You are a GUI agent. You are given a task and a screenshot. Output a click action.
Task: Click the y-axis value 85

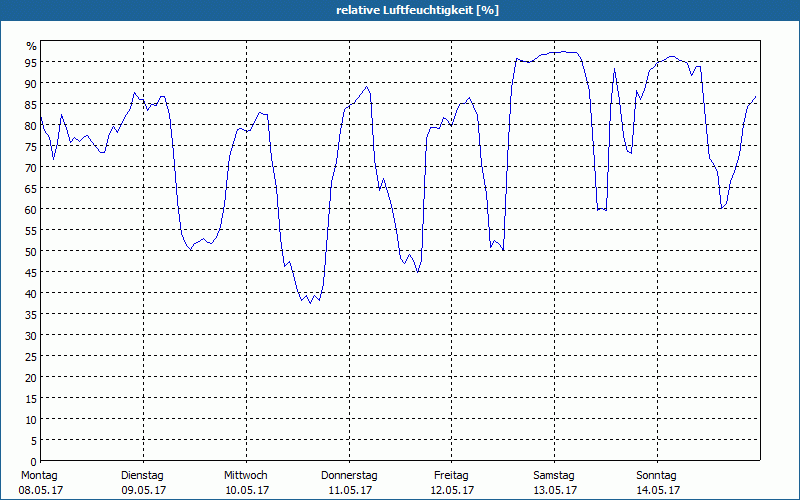(x=31, y=105)
